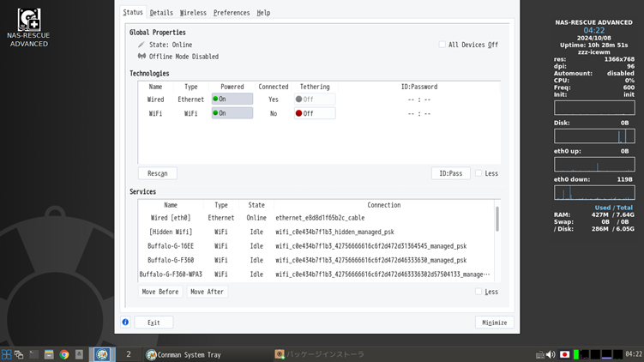Open the taskbar start menu icon
644x362 pixels.
click(x=6, y=354)
